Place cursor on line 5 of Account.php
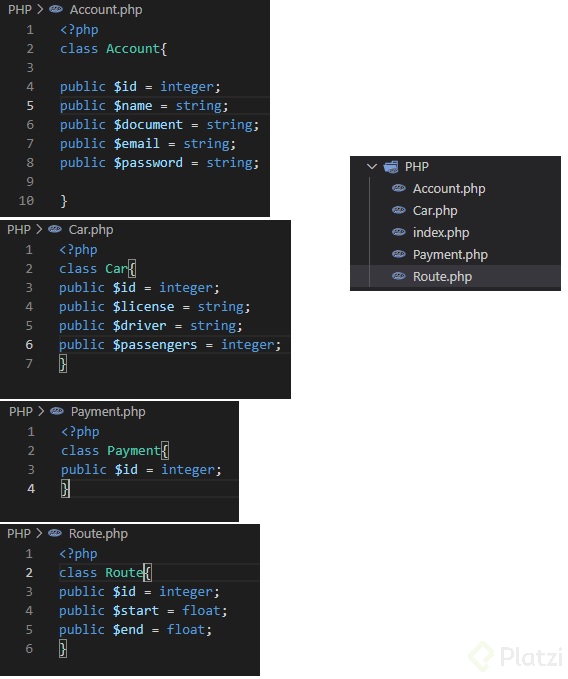 pos(144,106)
